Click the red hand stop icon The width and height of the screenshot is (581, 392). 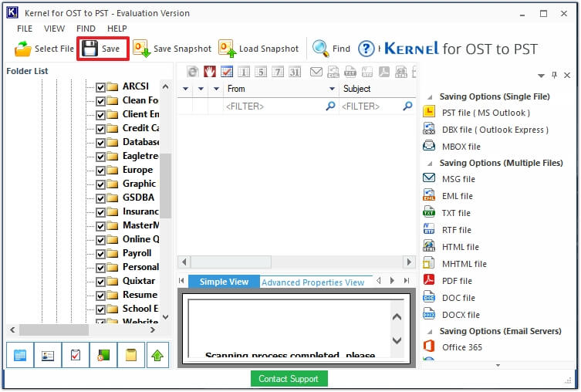(x=210, y=72)
